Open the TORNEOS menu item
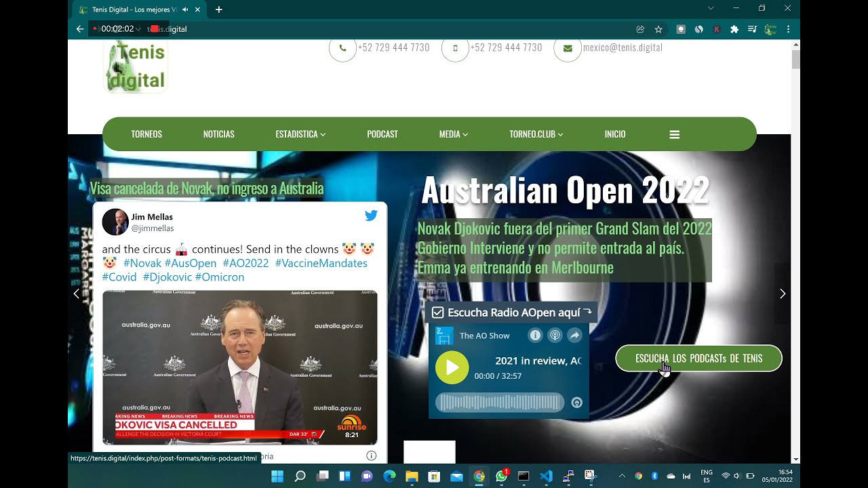Viewport: 868px width, 488px height. click(x=146, y=134)
